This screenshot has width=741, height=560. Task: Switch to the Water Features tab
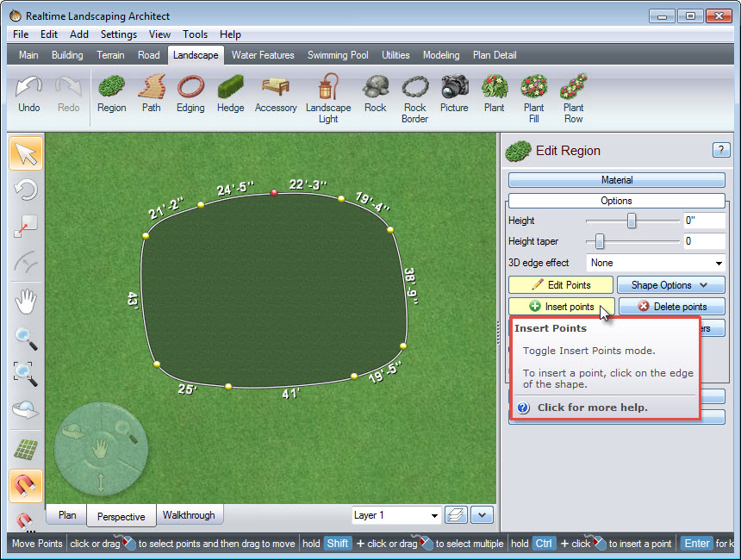pyautogui.click(x=263, y=55)
